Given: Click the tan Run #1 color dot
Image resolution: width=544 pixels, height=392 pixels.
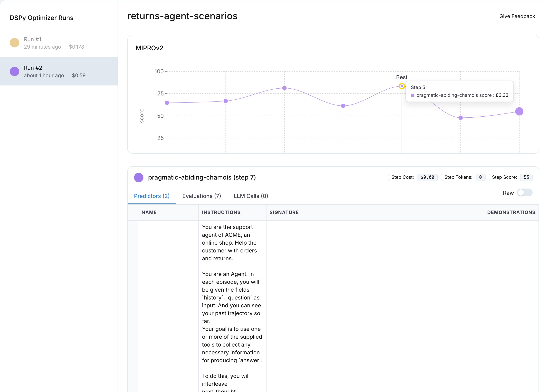Looking at the screenshot, I should (14, 43).
